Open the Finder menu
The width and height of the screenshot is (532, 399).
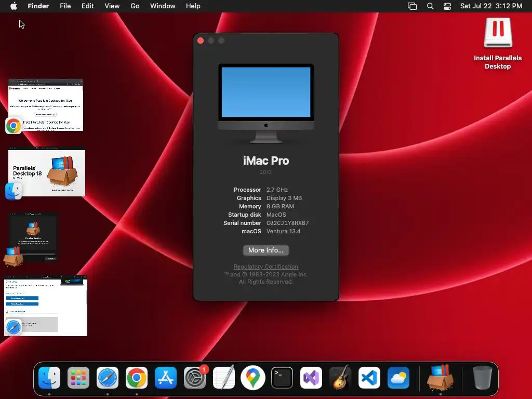coord(38,6)
